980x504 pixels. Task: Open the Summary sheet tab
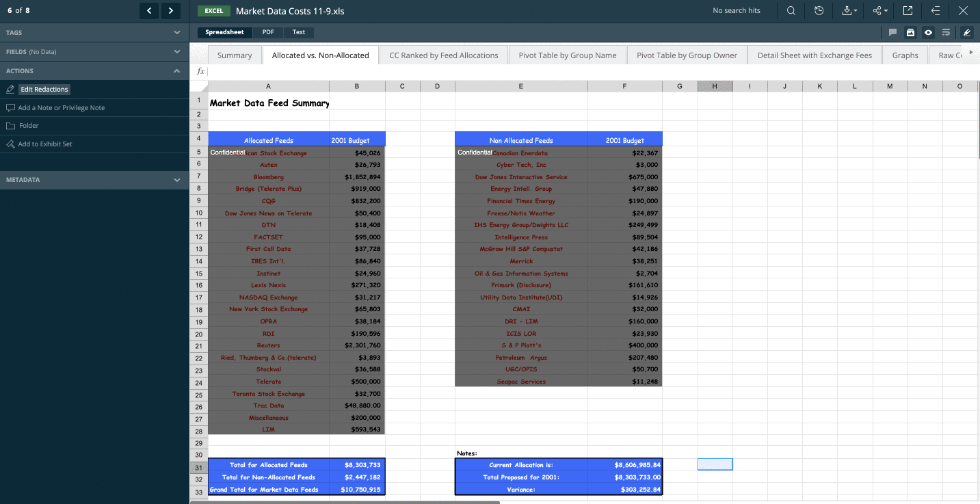tap(235, 55)
